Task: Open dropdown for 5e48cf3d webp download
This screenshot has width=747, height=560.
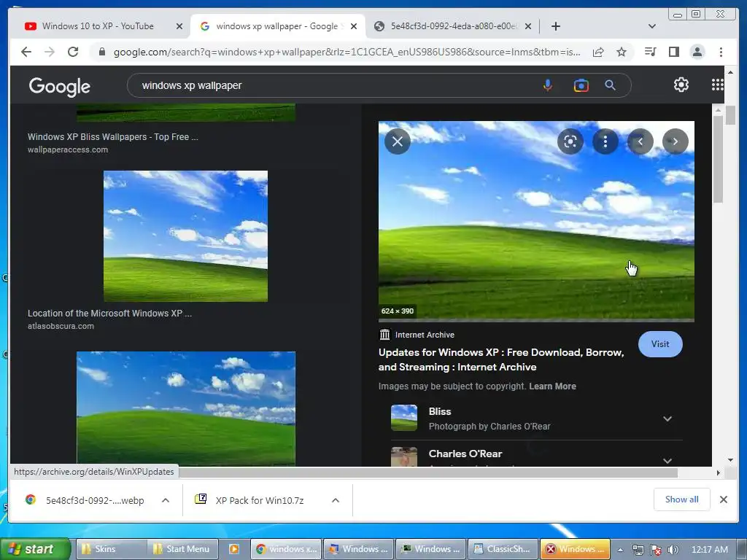Action: click(166, 500)
